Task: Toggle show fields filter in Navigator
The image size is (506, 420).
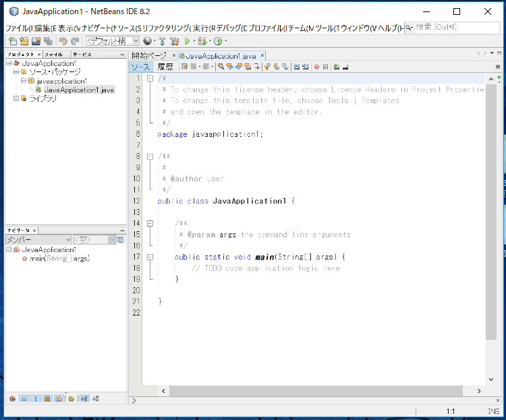Action: pyautogui.click(x=24, y=398)
